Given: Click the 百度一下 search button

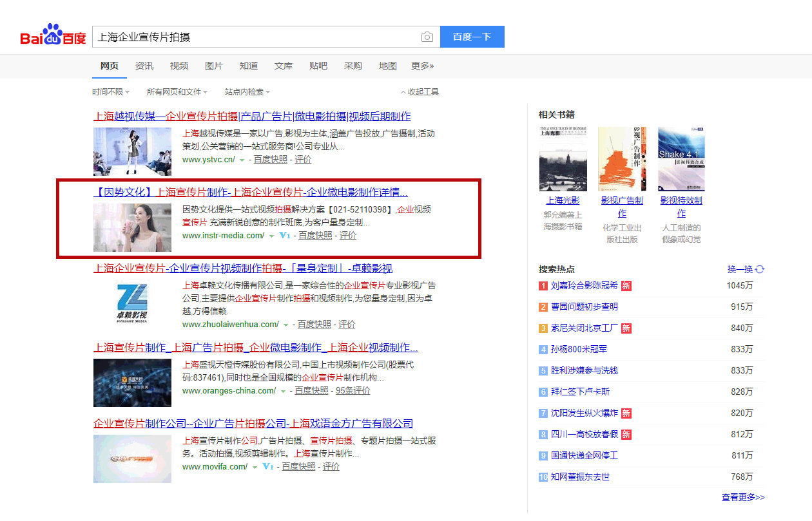Looking at the screenshot, I should (472, 37).
